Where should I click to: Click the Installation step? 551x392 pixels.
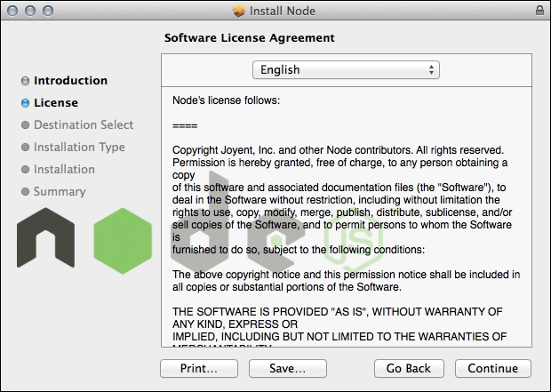click(x=64, y=169)
